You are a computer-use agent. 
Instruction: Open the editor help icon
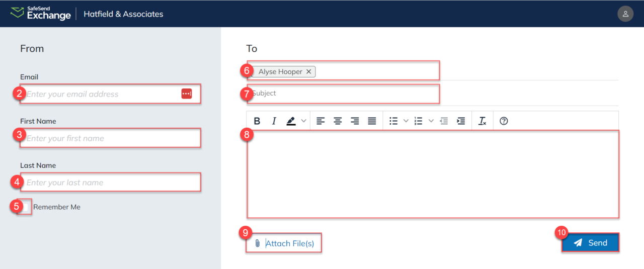pos(504,121)
